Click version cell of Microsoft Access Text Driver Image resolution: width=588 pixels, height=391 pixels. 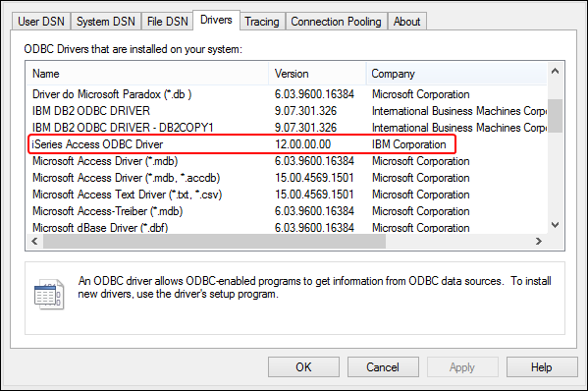click(x=314, y=195)
